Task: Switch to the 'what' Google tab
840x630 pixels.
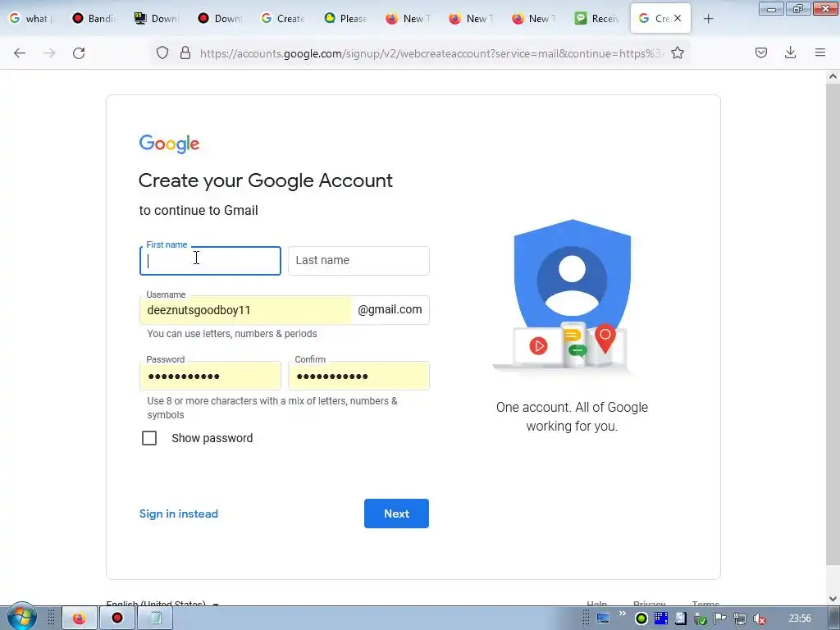Action: pos(31,19)
